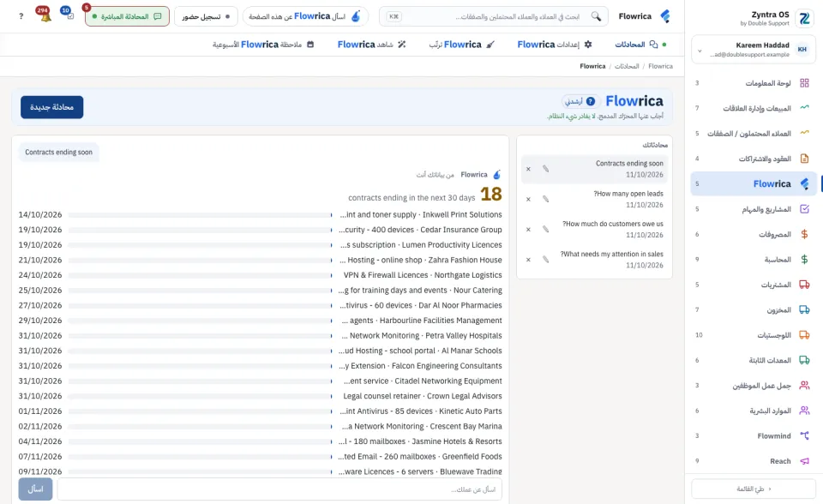Click اسأل Flowrica عن هذه الصفحة button
Image resolution: width=823 pixels, height=504 pixels.
coord(305,16)
